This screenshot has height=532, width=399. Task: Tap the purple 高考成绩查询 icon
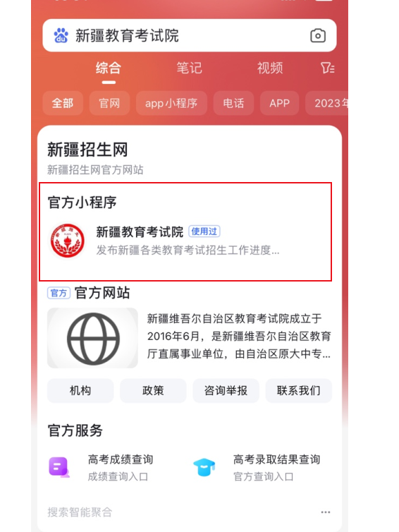pyautogui.click(x=59, y=467)
